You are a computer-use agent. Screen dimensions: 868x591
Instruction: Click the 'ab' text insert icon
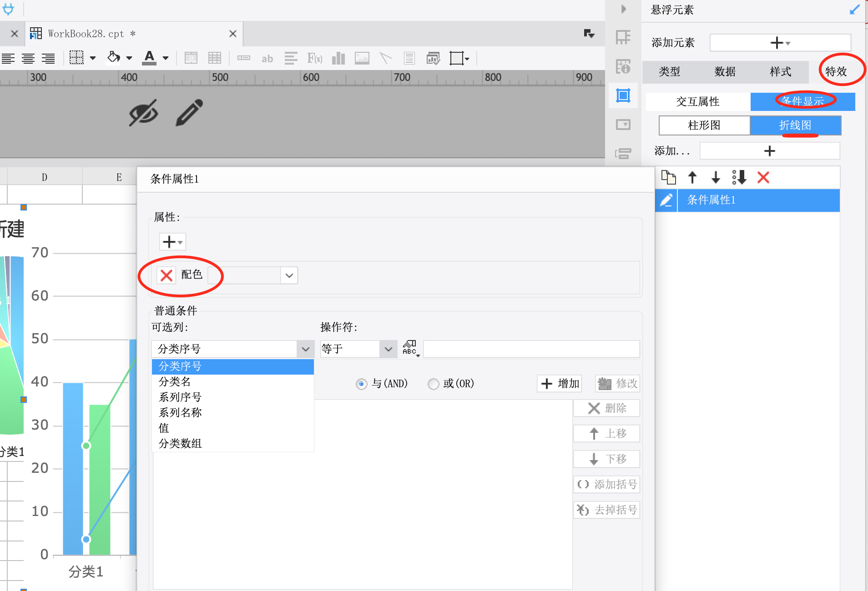[x=267, y=58]
